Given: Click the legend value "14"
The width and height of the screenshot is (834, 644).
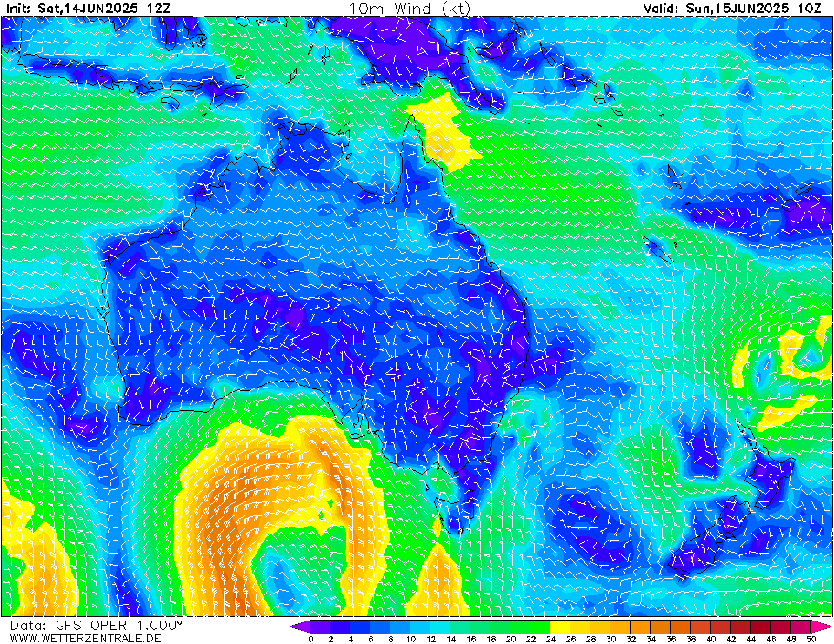Looking at the screenshot, I should [450, 639].
